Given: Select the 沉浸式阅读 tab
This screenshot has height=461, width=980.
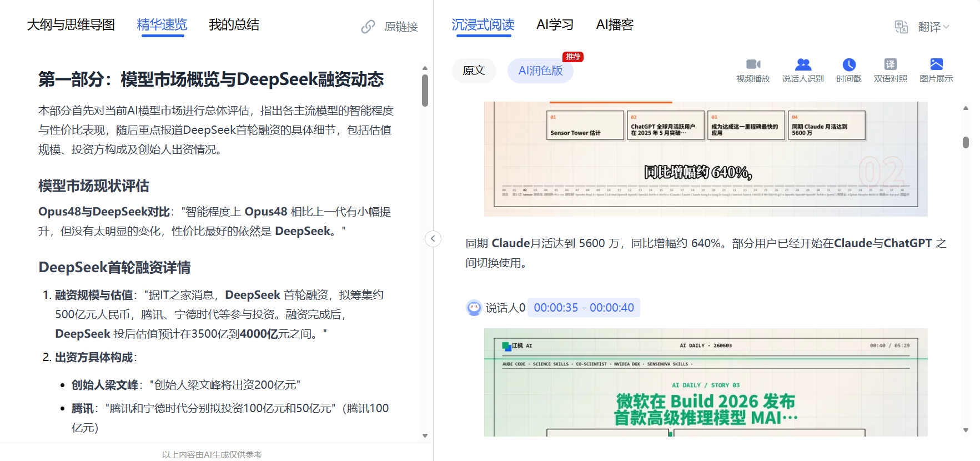Looking at the screenshot, I should tap(483, 25).
